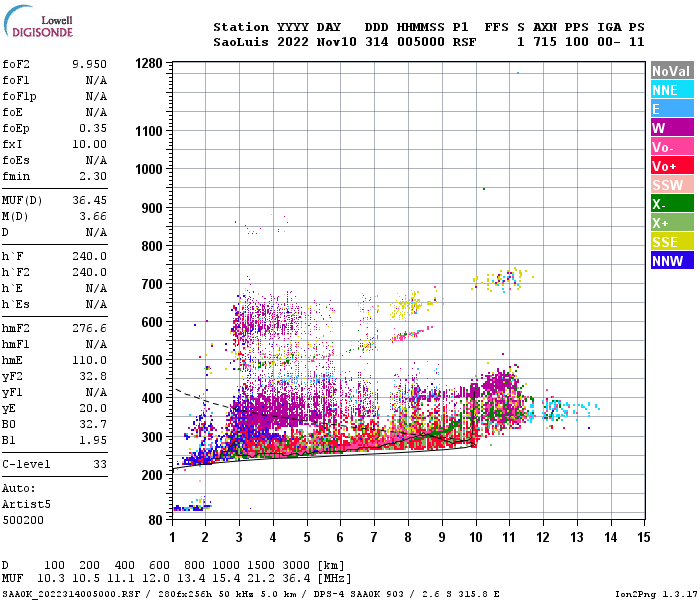Select the E light-blue legend swatch
The width and height of the screenshot is (700, 600).
[x=672, y=109]
